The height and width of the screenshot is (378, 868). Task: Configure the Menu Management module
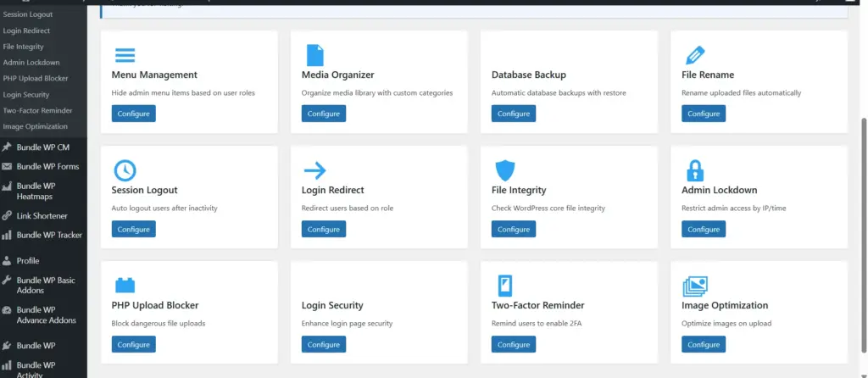(x=133, y=114)
